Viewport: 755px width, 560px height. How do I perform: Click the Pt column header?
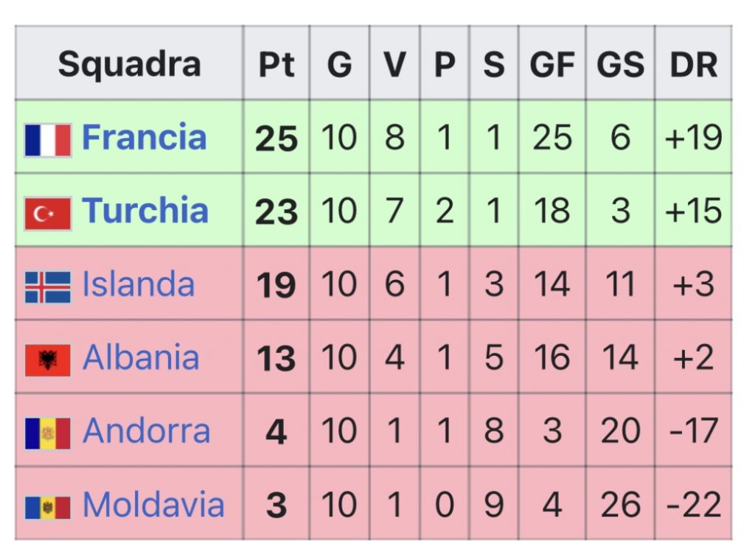click(276, 63)
